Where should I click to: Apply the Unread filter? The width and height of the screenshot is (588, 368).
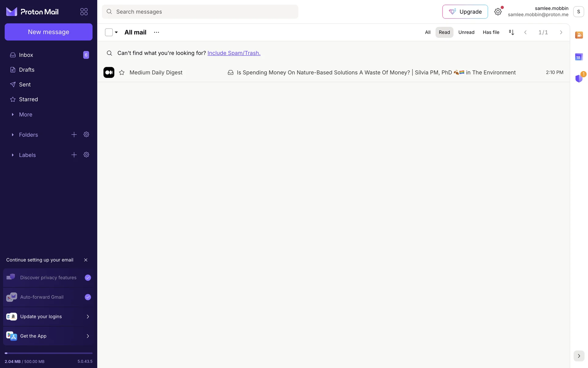pyautogui.click(x=466, y=32)
